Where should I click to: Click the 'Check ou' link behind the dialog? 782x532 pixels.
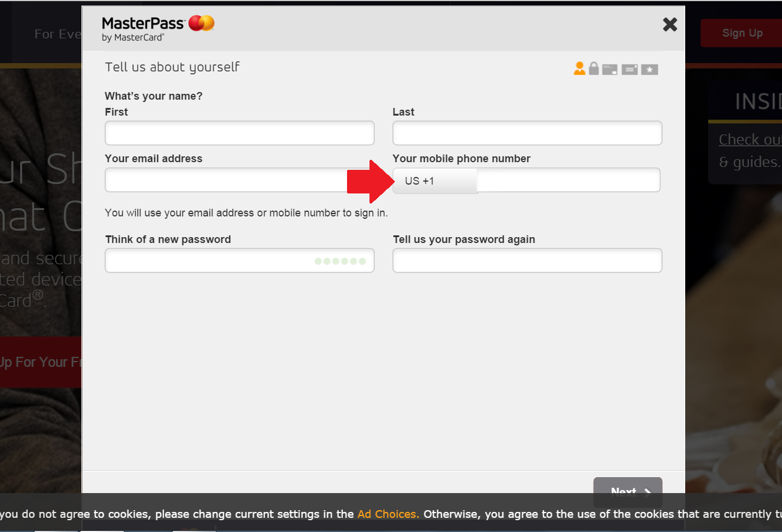(x=750, y=140)
